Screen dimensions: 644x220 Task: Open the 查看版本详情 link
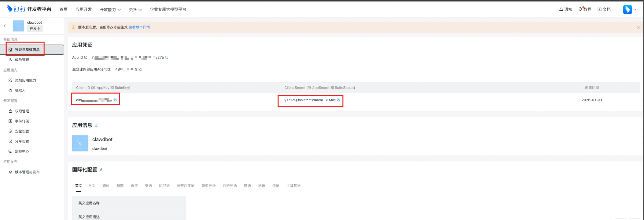click(139, 27)
